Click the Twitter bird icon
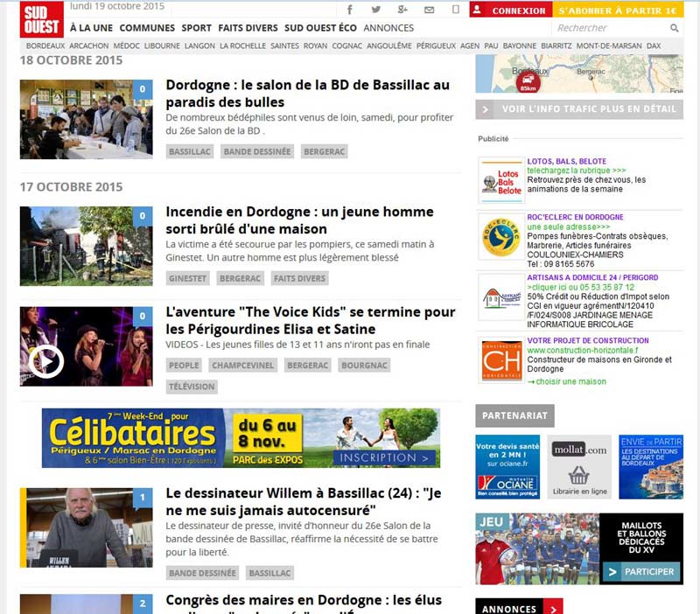This screenshot has height=614, width=700. coord(376,10)
